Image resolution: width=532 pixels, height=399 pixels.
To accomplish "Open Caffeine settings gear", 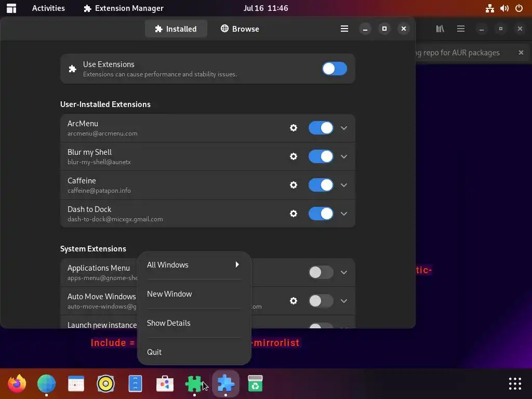I will pos(294,185).
